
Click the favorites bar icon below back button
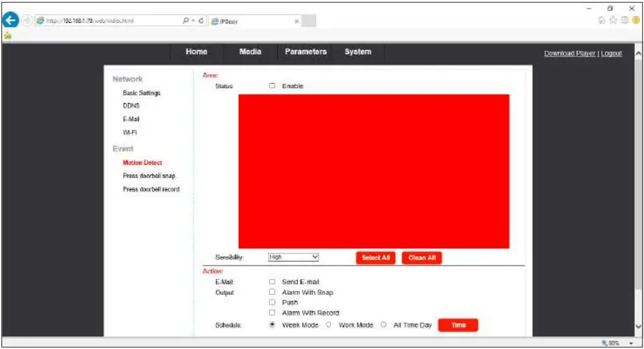(x=7, y=36)
